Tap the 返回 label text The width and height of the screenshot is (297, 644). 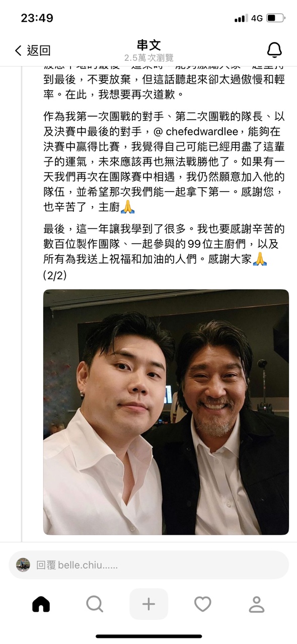click(39, 50)
